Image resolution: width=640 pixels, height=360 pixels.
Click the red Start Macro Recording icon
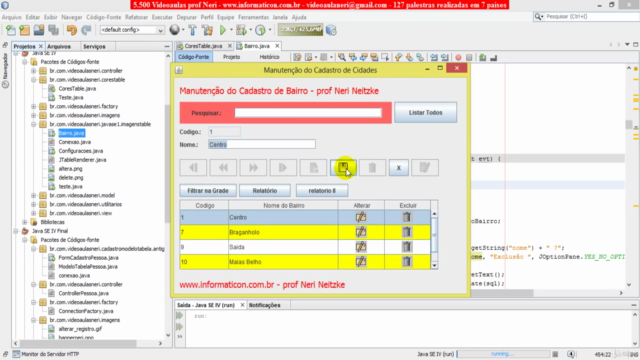[458, 58]
